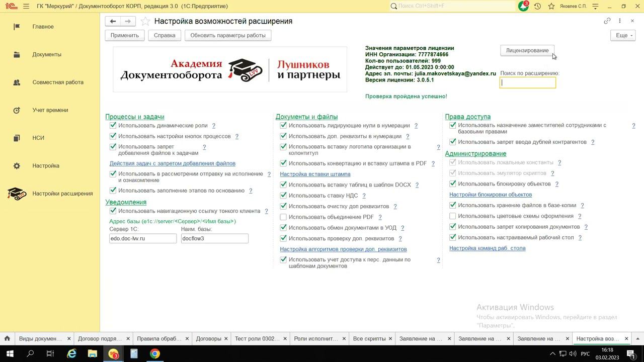Show help for ставку НДС question mark

click(x=364, y=196)
